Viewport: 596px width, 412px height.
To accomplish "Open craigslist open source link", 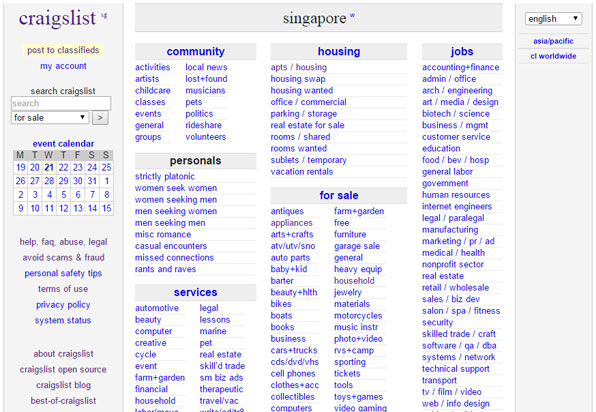I will (63, 369).
